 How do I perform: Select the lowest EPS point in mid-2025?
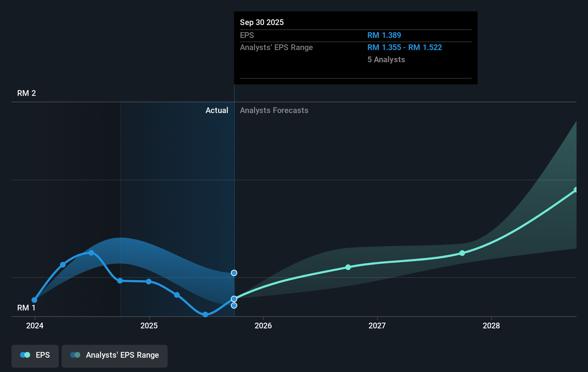tap(205, 315)
